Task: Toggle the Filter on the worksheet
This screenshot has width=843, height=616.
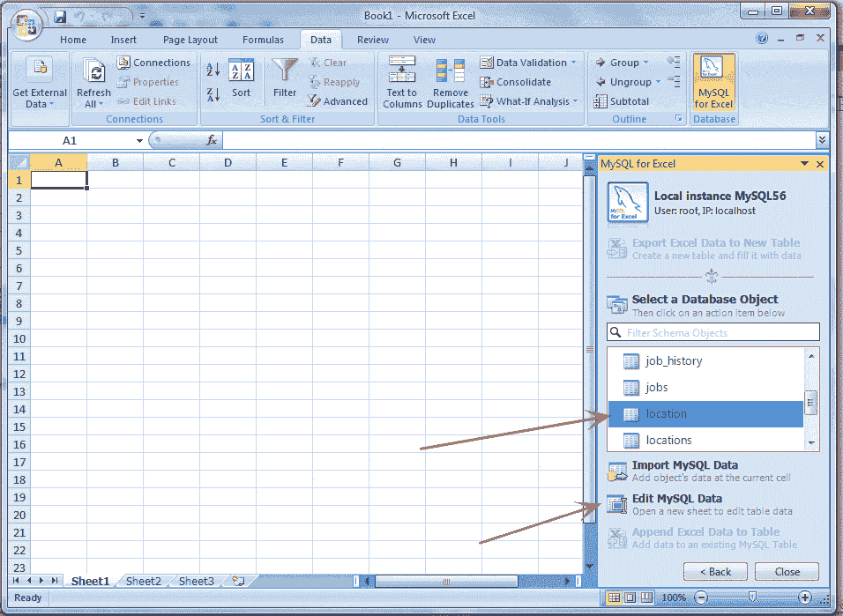Action: (284, 81)
